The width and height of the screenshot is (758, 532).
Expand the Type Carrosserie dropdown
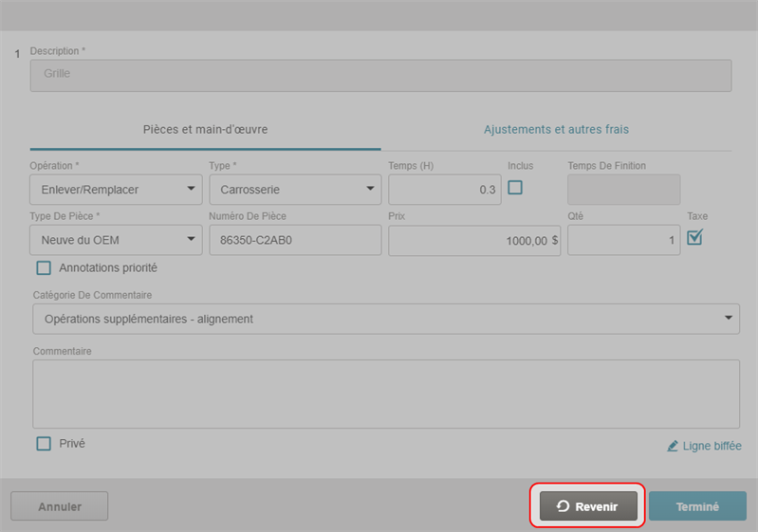click(x=294, y=190)
